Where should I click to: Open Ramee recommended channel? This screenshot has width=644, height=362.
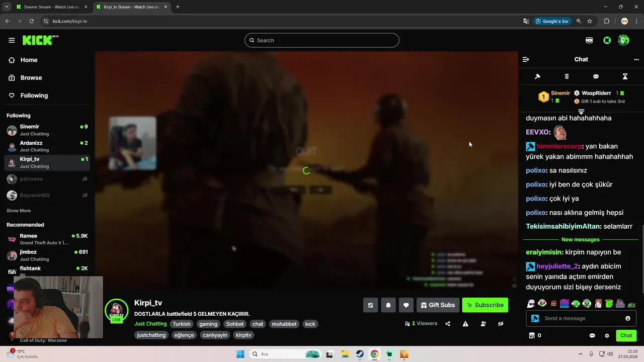point(47,239)
